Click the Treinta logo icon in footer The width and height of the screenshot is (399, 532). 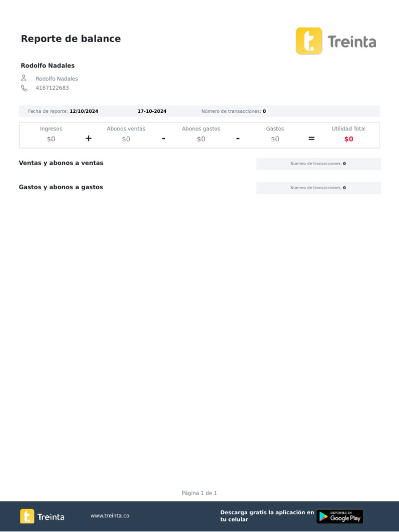pyautogui.click(x=27, y=516)
